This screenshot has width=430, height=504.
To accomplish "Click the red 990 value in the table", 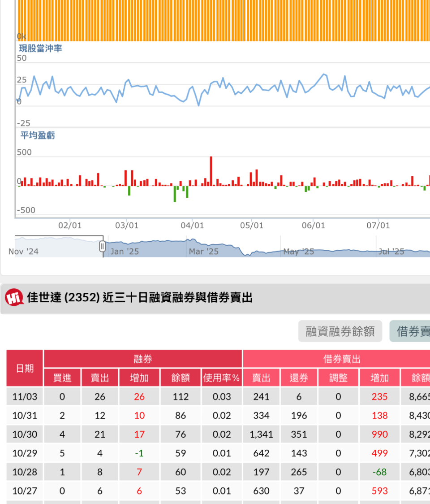I will pyautogui.click(x=379, y=434).
